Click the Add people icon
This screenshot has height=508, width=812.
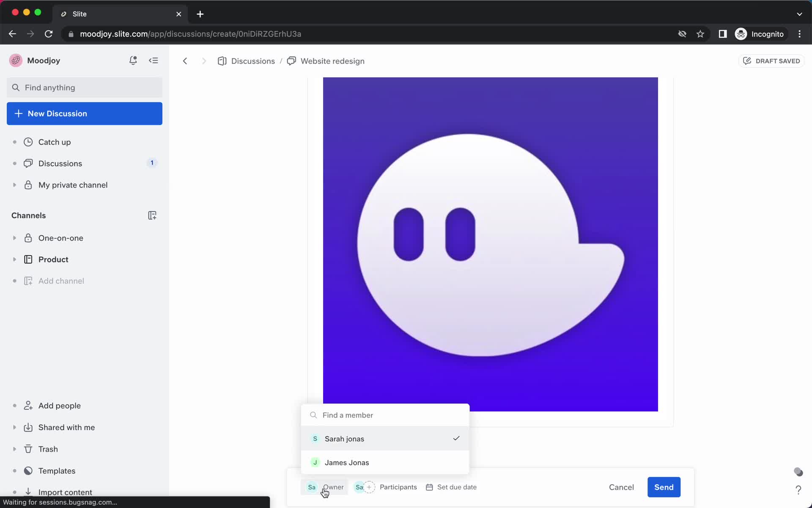tap(28, 406)
